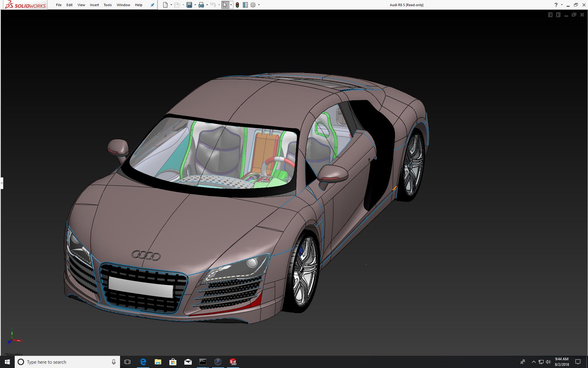588x368 pixels.
Task: Click the Windows Start button
Action: (x=7, y=362)
